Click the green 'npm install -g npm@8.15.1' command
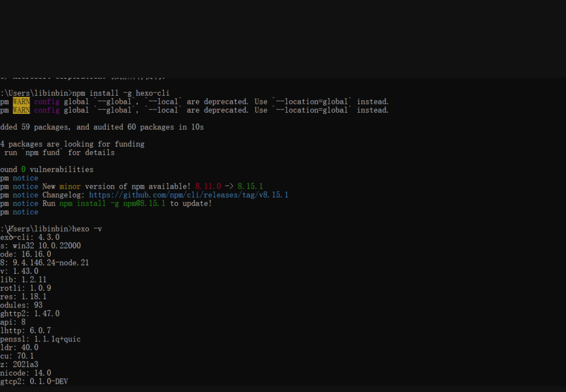Image resolution: width=566 pixels, height=392 pixels. point(112,203)
